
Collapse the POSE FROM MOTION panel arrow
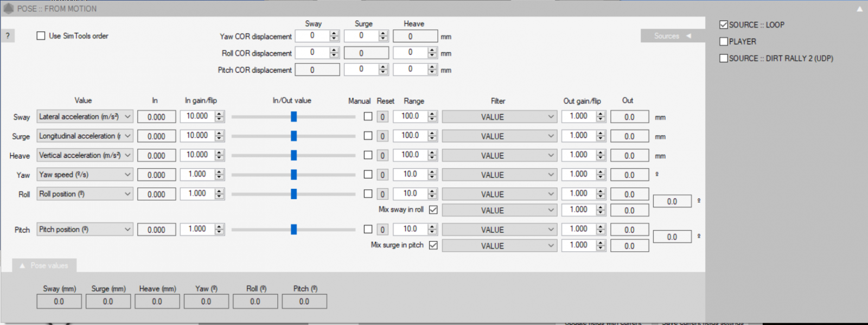tap(859, 9)
